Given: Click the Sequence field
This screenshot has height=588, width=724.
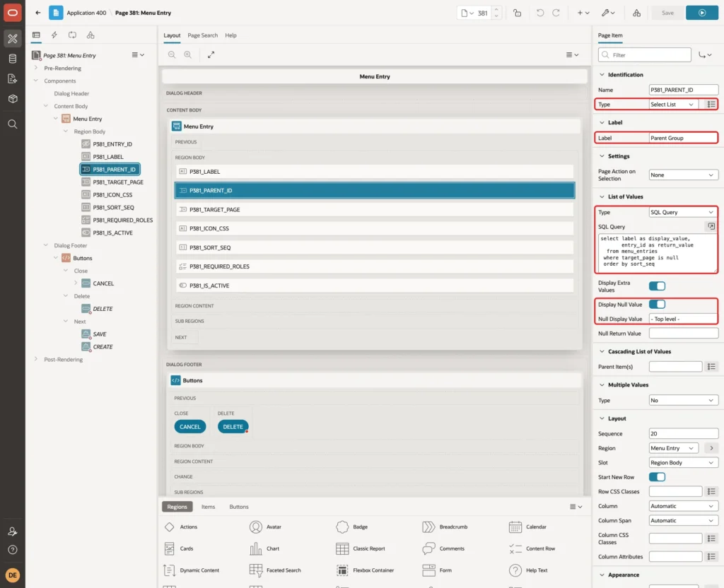Looking at the screenshot, I should click(684, 433).
